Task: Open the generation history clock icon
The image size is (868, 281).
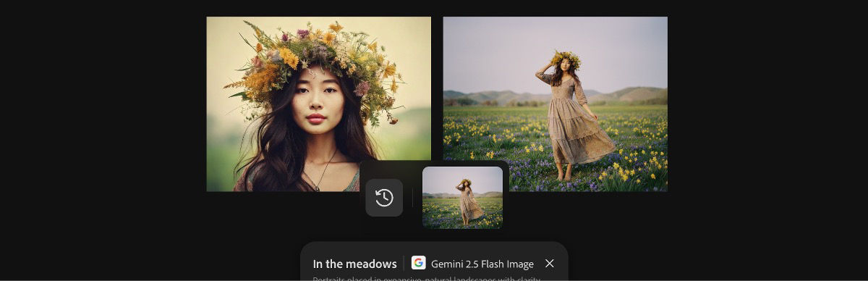Action: 384,198
